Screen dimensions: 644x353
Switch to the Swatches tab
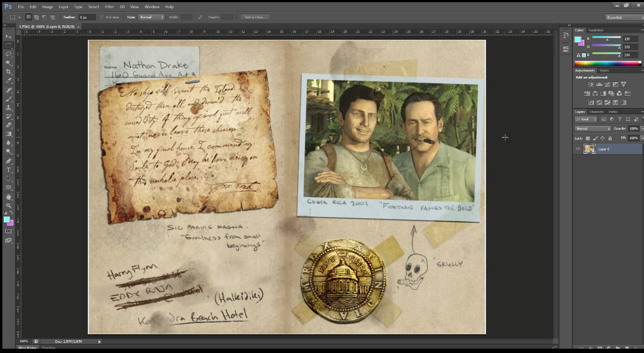point(596,30)
